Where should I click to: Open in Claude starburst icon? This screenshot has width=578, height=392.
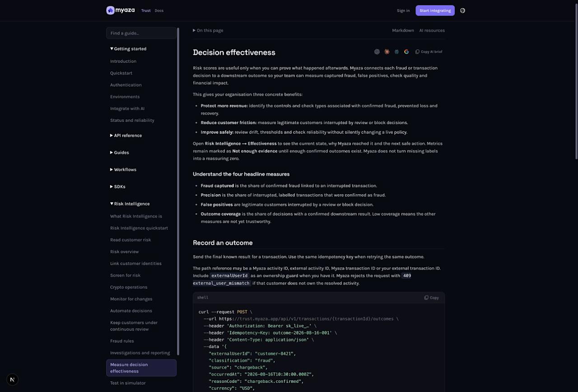point(387,52)
